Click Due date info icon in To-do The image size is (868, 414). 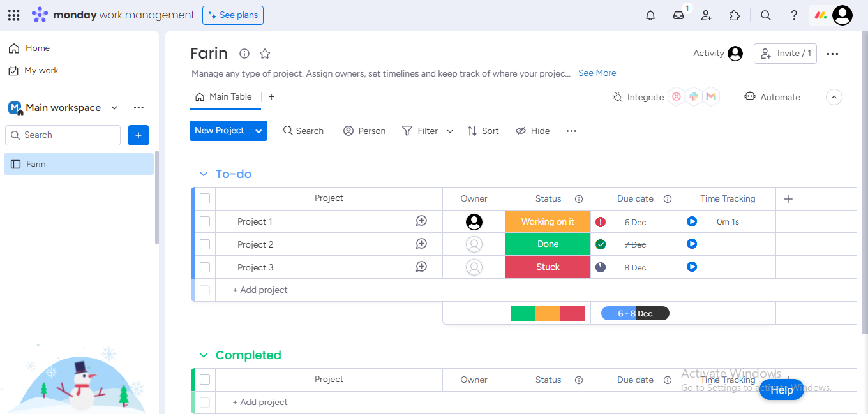[668, 199]
